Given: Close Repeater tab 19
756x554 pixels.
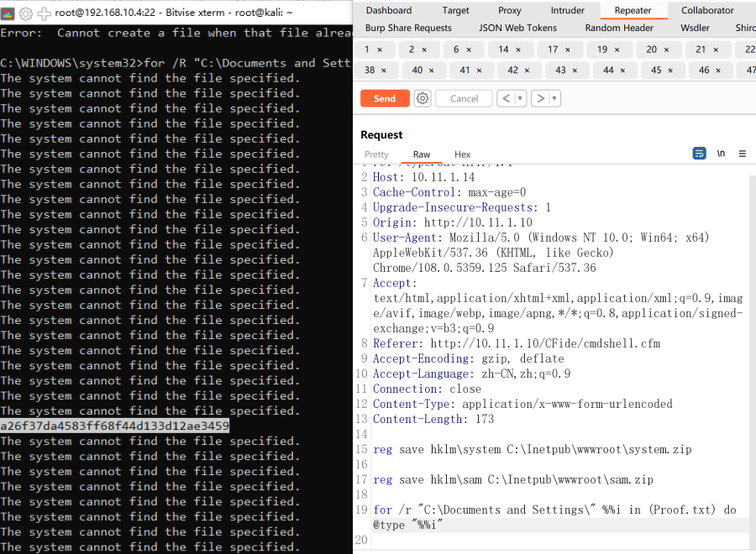Looking at the screenshot, I should [x=617, y=50].
